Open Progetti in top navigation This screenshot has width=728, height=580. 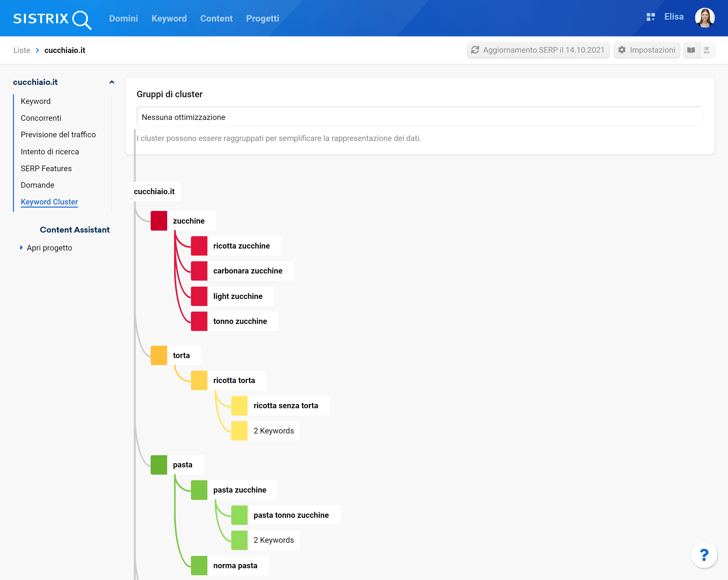pos(262,18)
